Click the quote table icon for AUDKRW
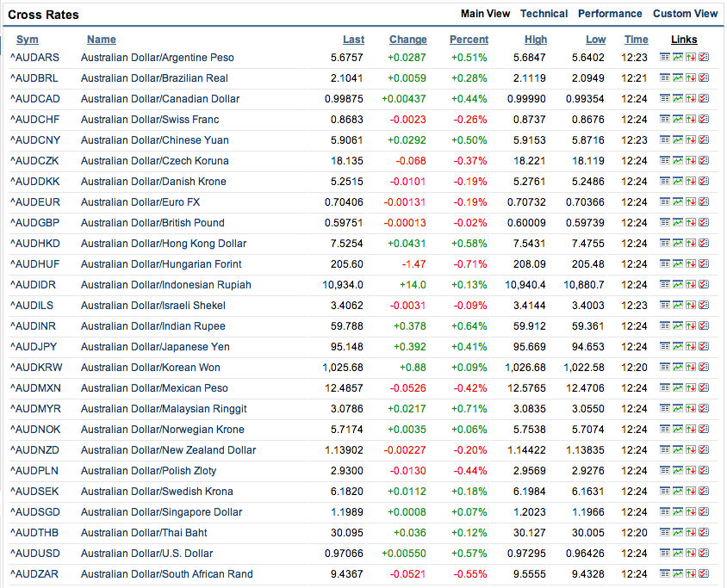727x588 pixels. [x=665, y=368]
